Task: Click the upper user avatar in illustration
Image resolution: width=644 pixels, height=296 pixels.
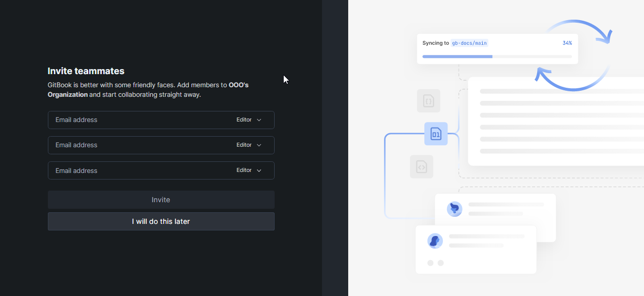Action: click(455, 209)
